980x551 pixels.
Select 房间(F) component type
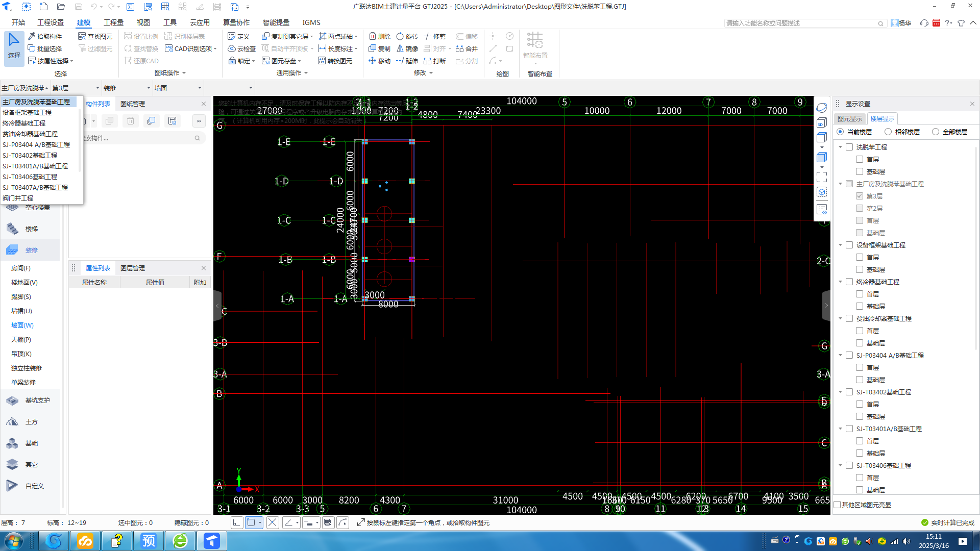[21, 268]
